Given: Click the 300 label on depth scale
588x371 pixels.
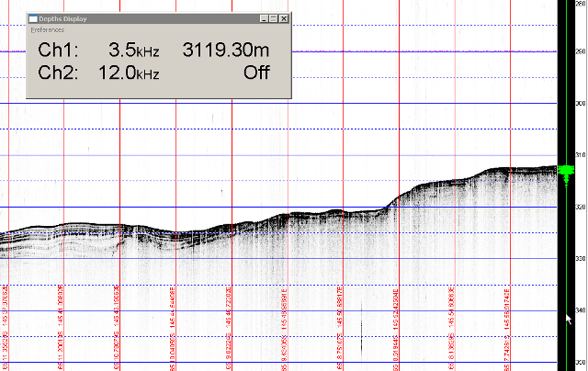Looking at the screenshot, I should tap(581, 104).
